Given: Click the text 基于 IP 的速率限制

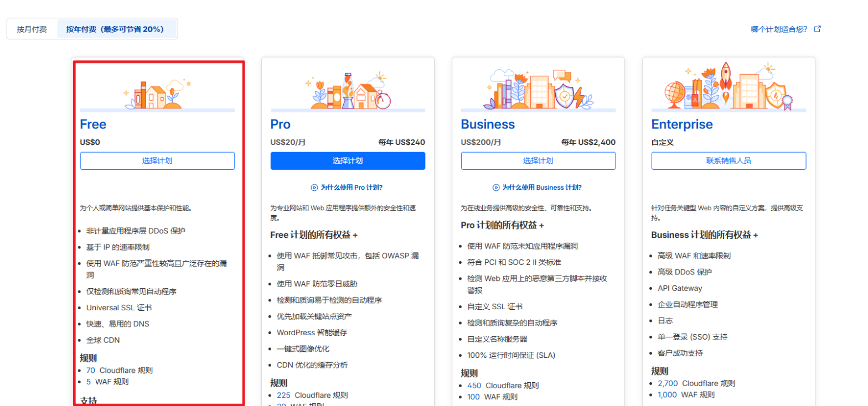Looking at the screenshot, I should coord(118,247).
